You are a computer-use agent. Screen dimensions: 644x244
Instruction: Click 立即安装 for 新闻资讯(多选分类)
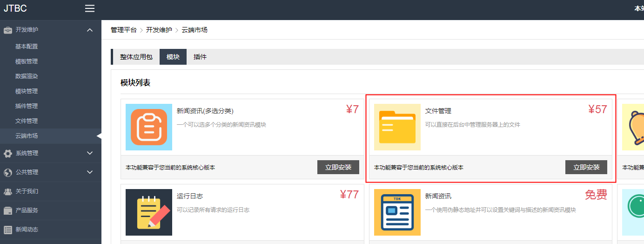(338, 167)
